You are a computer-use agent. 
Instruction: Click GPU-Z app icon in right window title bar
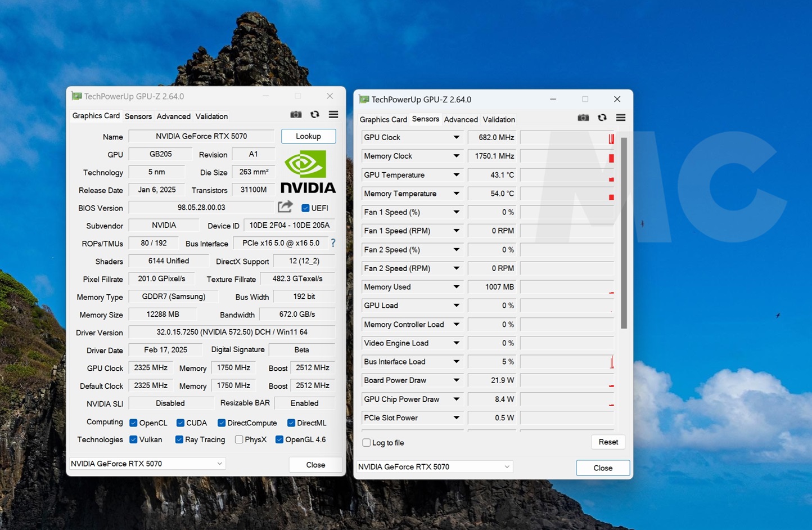[x=364, y=100]
